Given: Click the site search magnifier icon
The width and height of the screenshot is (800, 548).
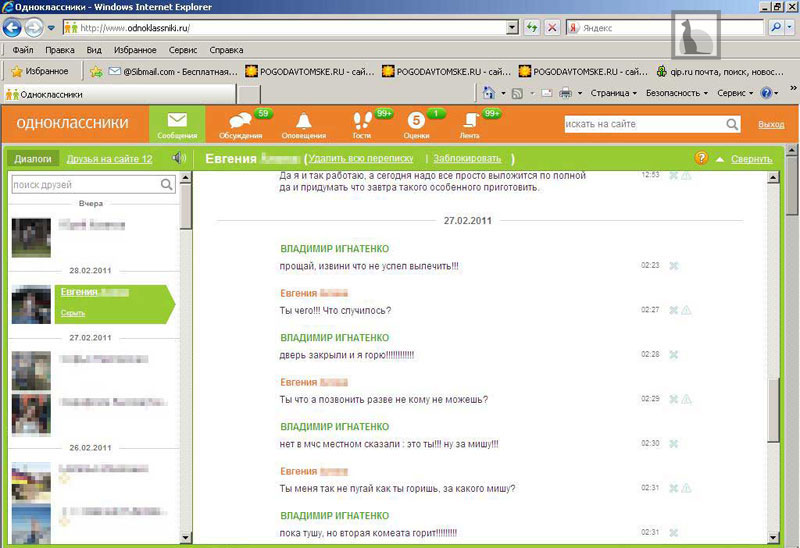Looking at the screenshot, I should point(732,124).
